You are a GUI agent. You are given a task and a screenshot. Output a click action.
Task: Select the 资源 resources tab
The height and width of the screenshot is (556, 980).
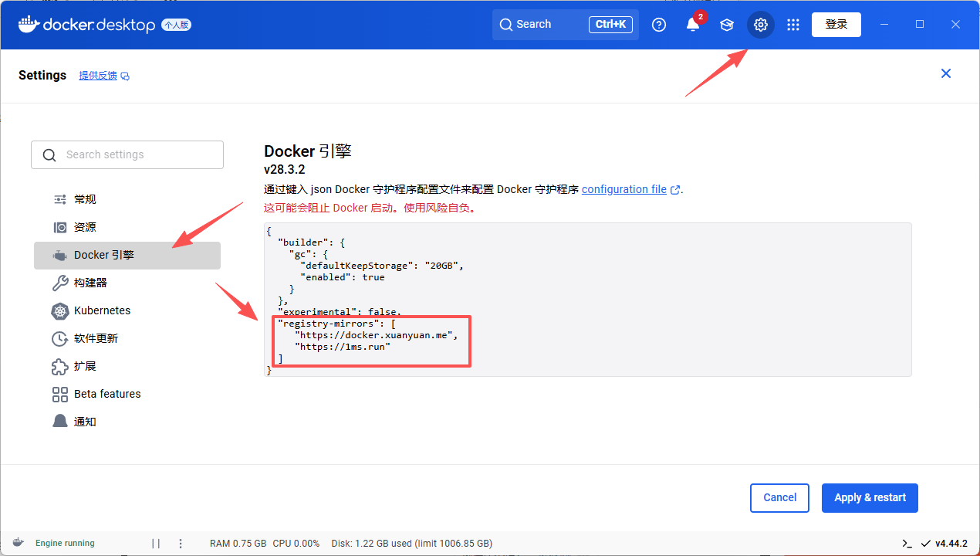tap(127, 227)
